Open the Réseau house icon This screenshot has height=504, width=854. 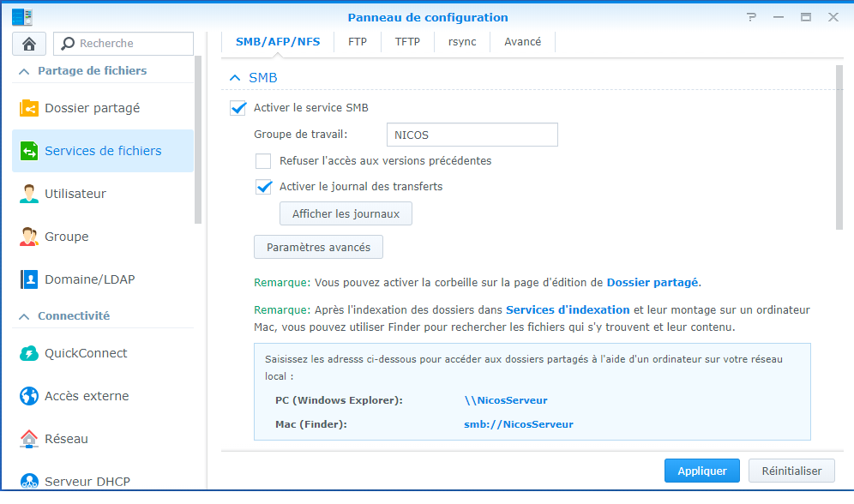[29, 439]
